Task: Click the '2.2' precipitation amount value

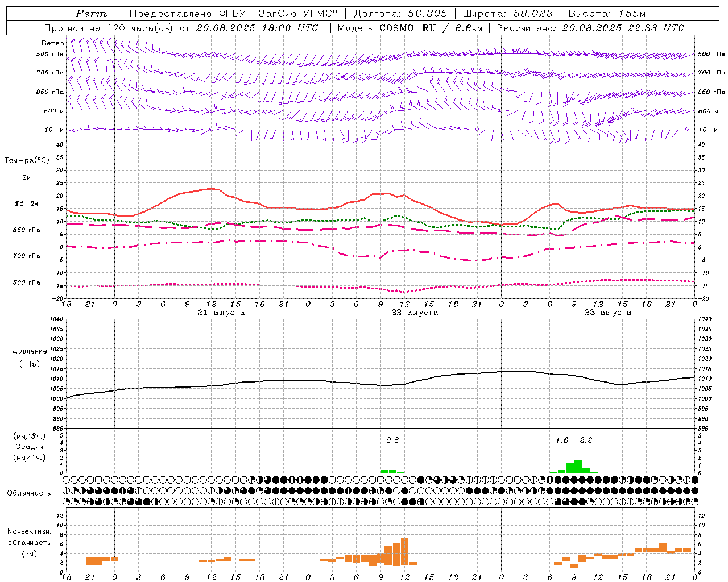Action: tap(586, 440)
